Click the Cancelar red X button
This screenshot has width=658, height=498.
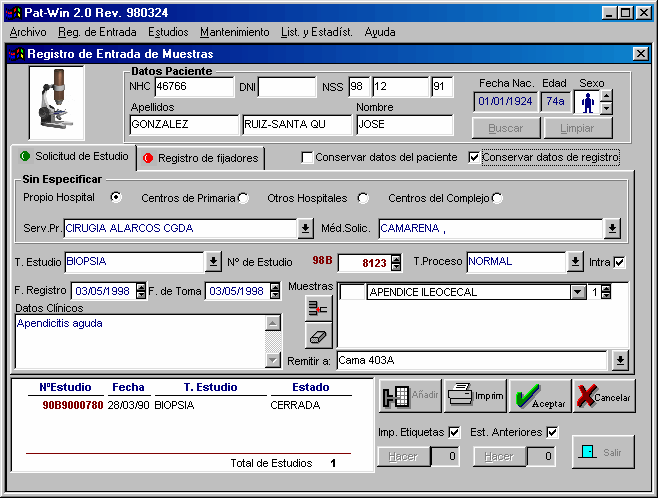(x=603, y=396)
